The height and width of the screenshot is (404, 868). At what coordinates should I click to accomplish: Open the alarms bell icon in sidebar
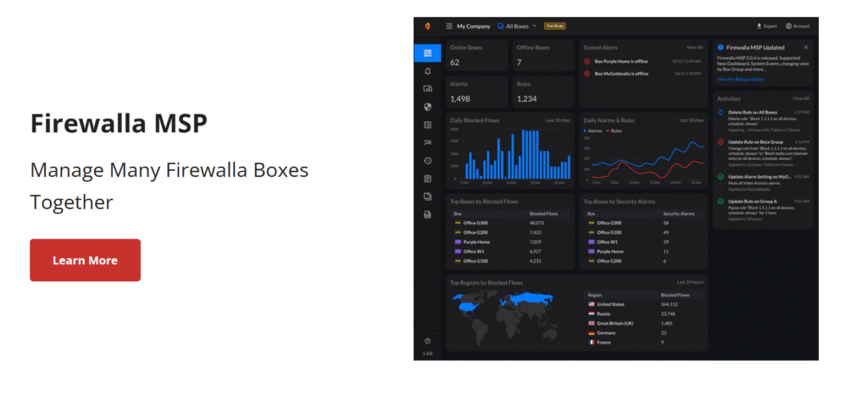pyautogui.click(x=427, y=71)
